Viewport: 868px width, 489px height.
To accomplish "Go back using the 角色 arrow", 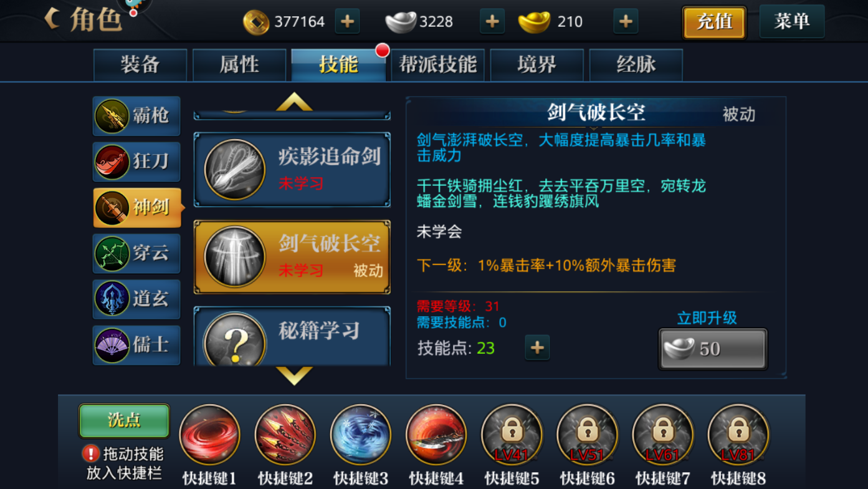I will [52, 19].
